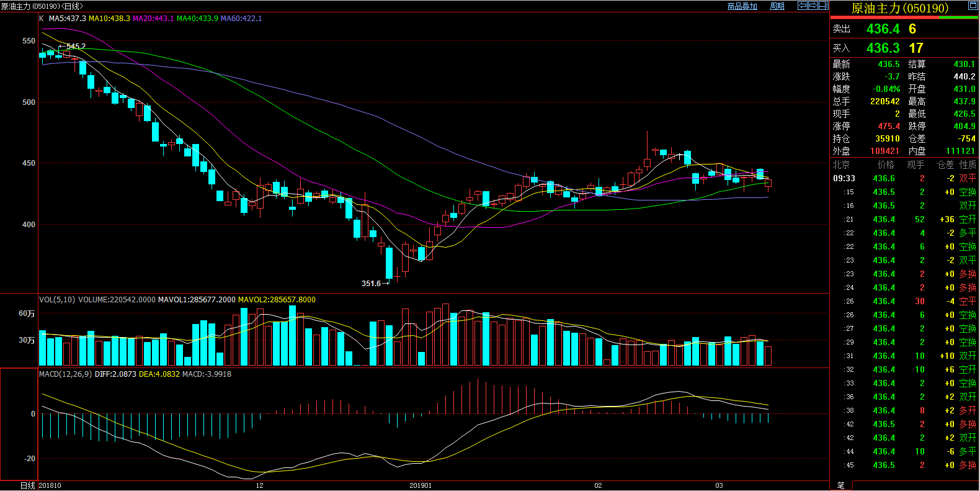
Task: Click the 原油主力(050190) panel title
Action: [x=900, y=8]
